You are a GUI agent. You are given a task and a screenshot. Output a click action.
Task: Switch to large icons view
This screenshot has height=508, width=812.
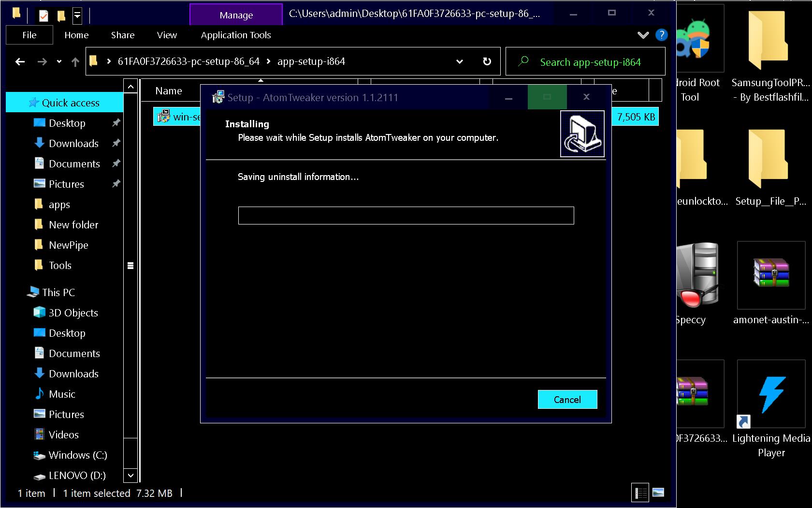coord(658,493)
